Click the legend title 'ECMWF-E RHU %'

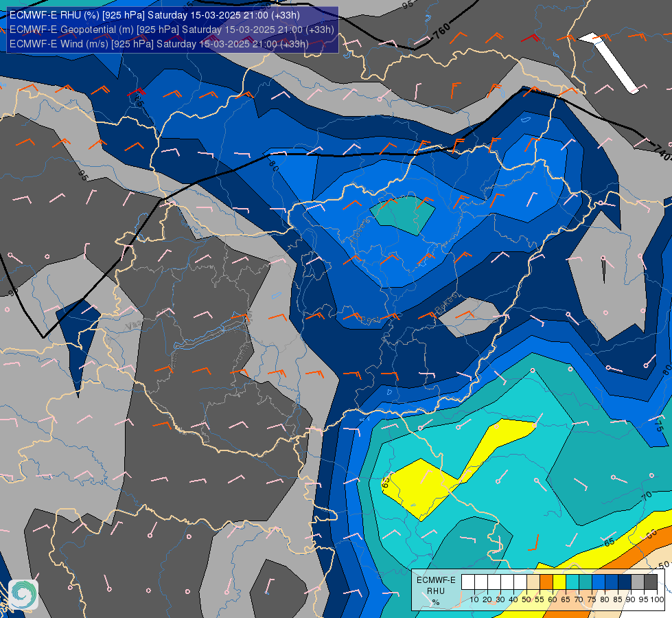tap(436, 591)
